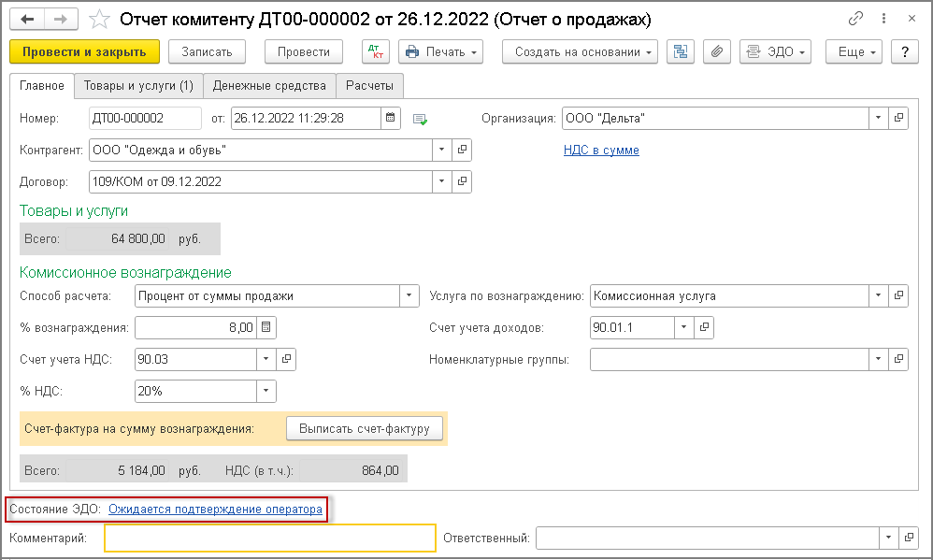Click Товары и услуги total 64 800,00
The height and width of the screenshot is (560, 933).
(x=117, y=238)
